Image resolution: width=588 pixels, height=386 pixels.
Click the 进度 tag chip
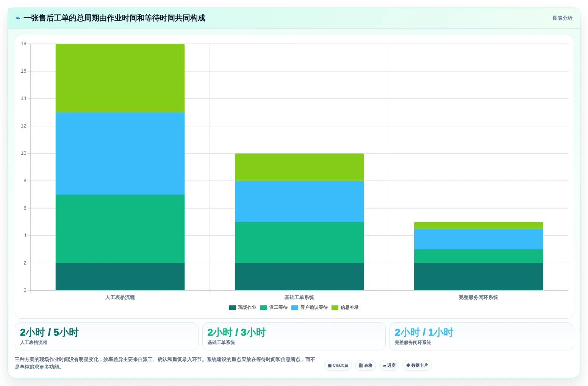[x=389, y=365]
